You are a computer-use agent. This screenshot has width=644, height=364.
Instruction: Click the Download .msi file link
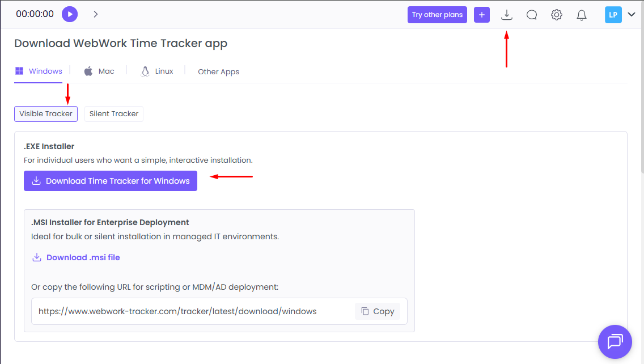[x=76, y=257]
